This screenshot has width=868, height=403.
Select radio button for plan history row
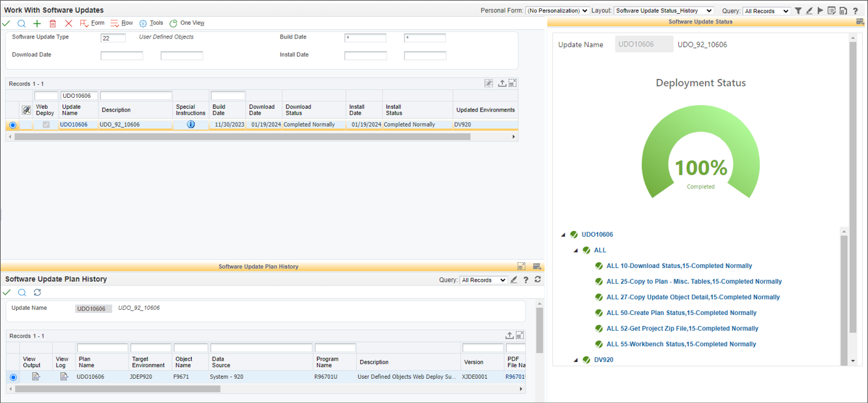pyautogui.click(x=12, y=377)
